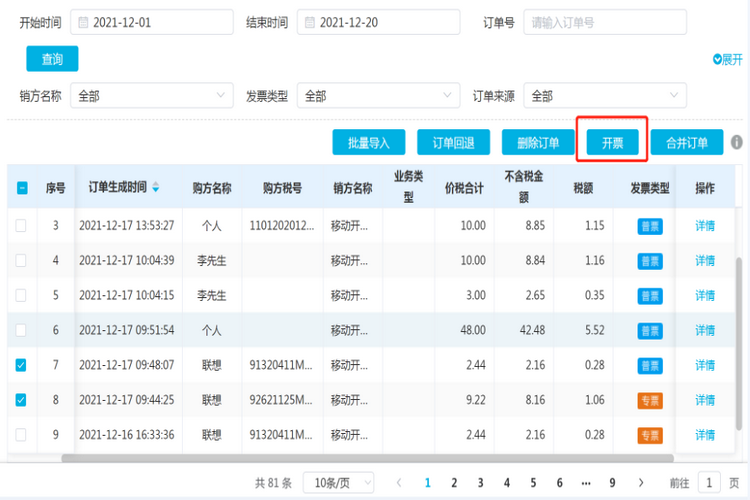Open calendar icon for 开始时间 field
Screen dimensions: 750x500
tap(82, 22)
